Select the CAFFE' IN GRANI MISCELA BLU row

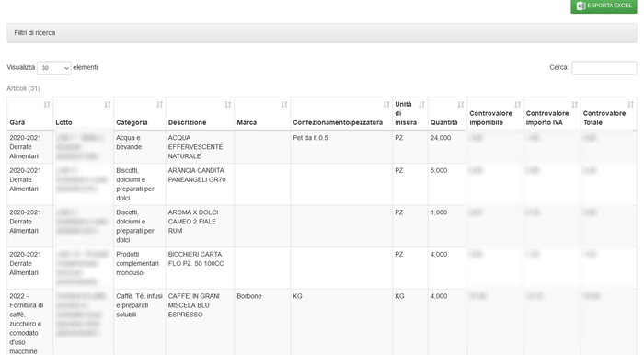point(322,322)
